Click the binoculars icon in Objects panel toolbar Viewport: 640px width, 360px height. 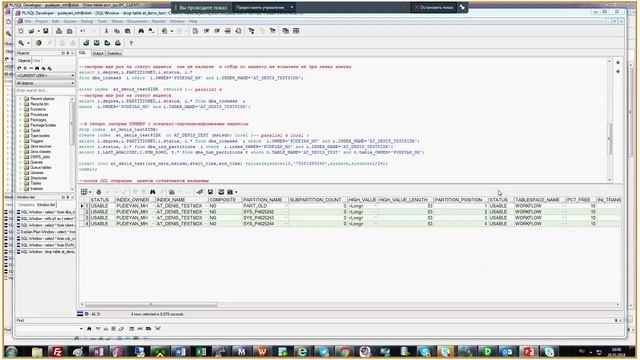[37, 68]
